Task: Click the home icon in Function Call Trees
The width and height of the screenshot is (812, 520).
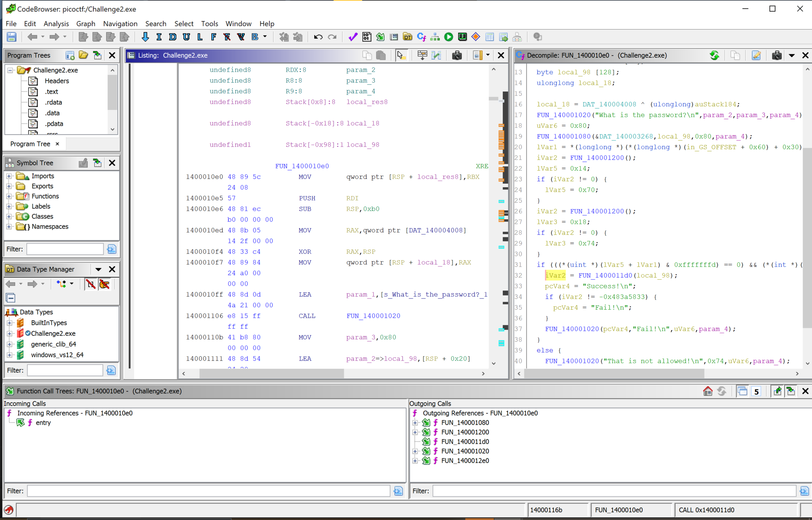Action: (708, 391)
